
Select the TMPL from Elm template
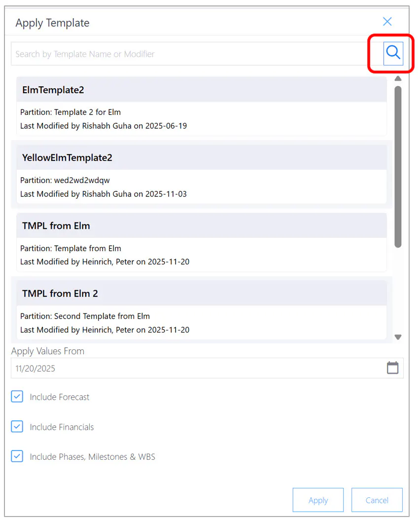pos(202,242)
